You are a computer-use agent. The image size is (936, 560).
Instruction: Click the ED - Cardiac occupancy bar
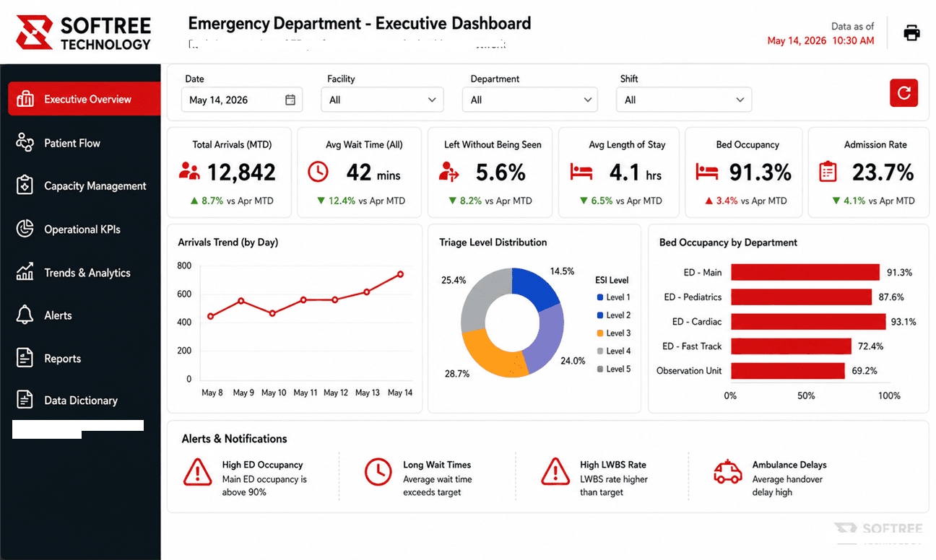(808, 322)
